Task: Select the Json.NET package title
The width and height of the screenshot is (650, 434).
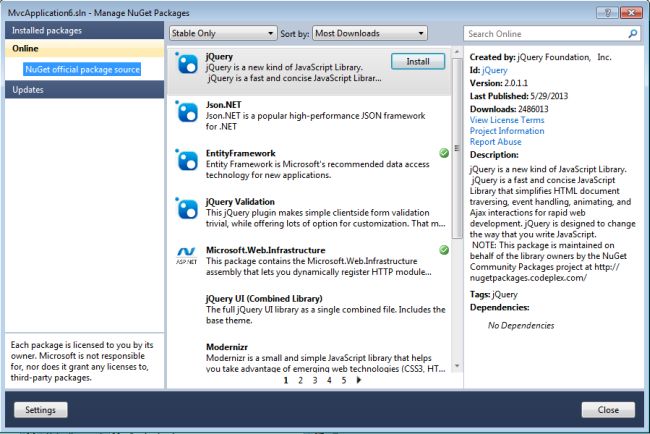Action: 223,105
